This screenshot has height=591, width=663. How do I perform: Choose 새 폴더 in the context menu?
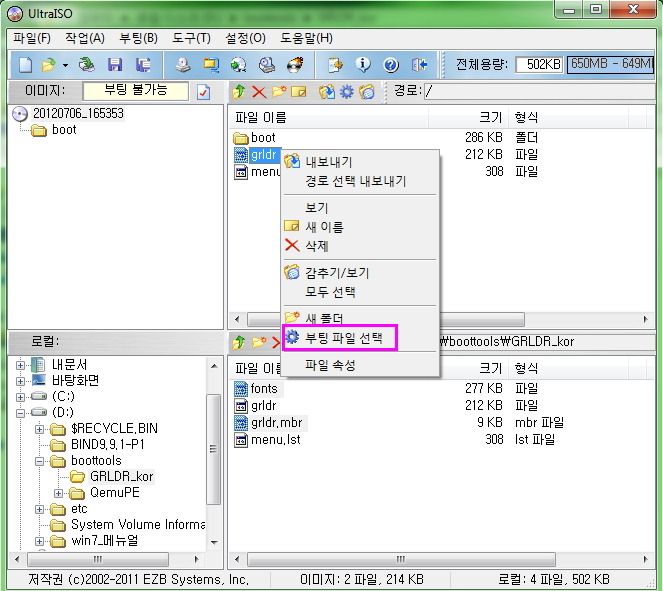click(360, 318)
